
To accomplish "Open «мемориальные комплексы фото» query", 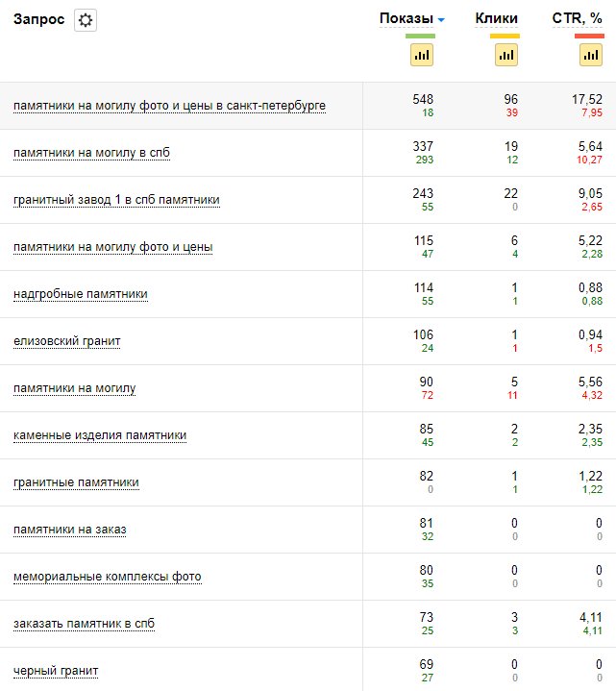I will (108, 577).
